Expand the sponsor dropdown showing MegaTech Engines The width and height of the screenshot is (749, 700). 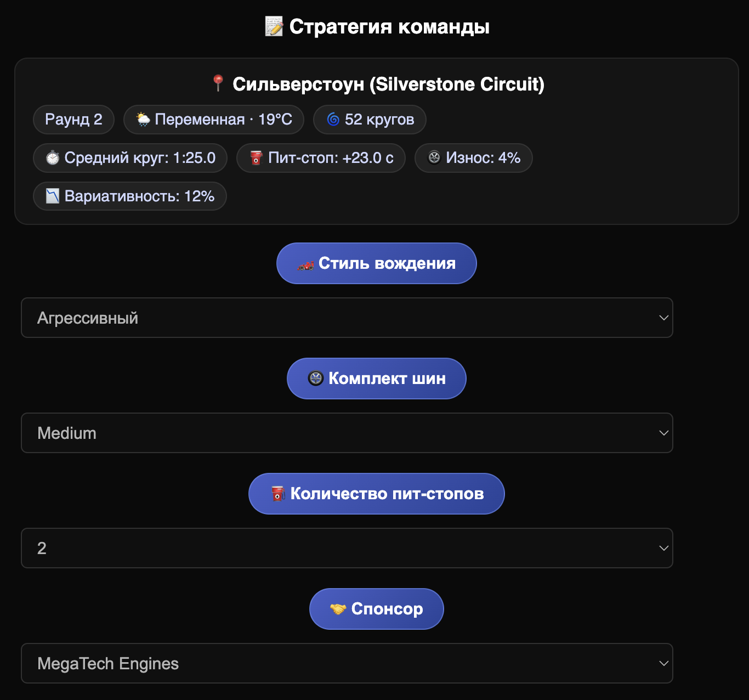pos(347,663)
